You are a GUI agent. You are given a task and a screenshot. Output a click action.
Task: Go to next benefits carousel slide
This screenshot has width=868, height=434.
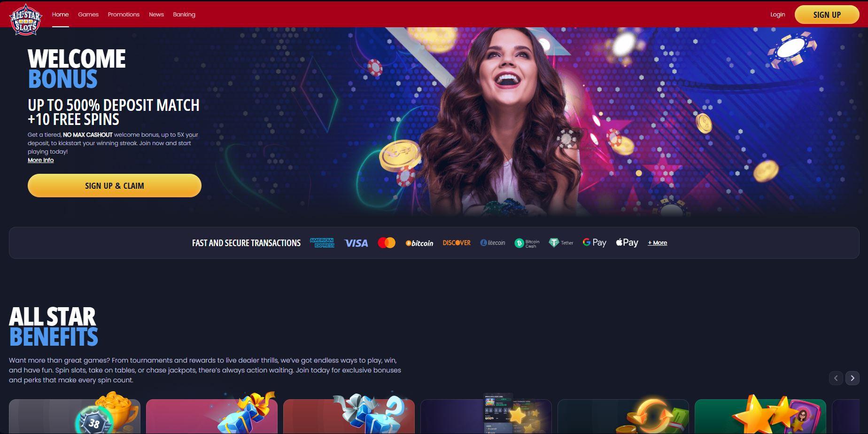click(852, 378)
